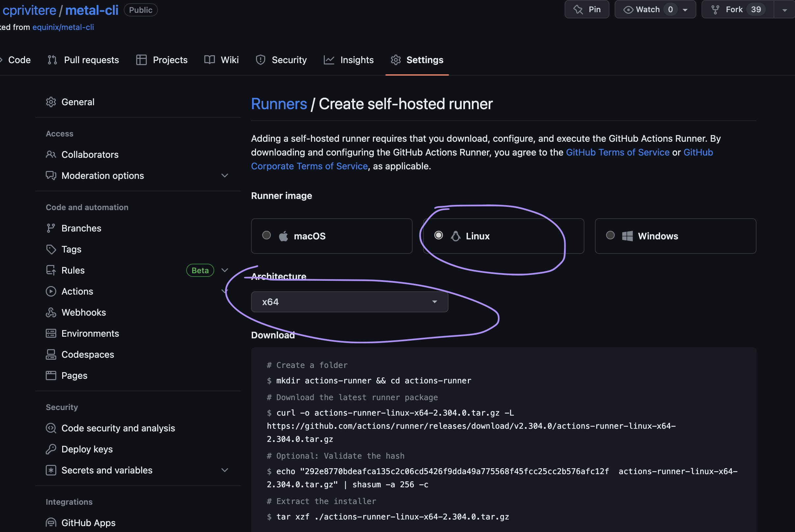Click the Pages icon in sidebar

click(51, 375)
